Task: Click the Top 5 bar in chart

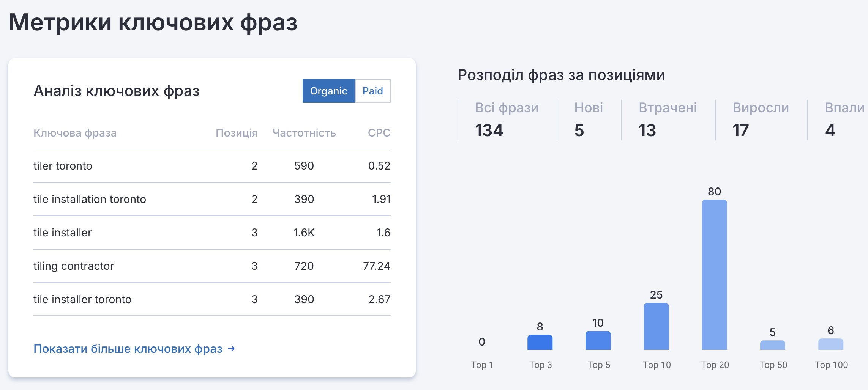Action: tap(598, 340)
